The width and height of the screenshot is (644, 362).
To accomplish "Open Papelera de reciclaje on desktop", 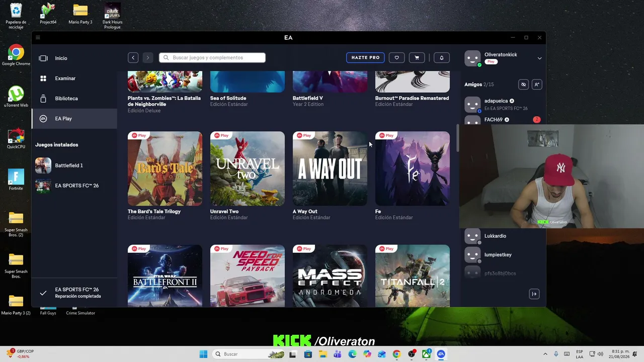I will 16,17.
